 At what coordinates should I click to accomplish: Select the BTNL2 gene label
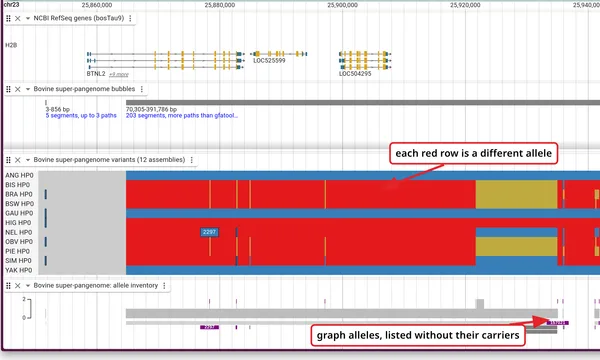96,73
